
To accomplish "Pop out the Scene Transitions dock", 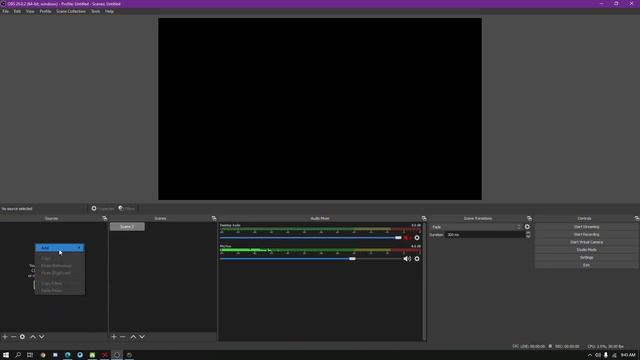I will [529, 218].
